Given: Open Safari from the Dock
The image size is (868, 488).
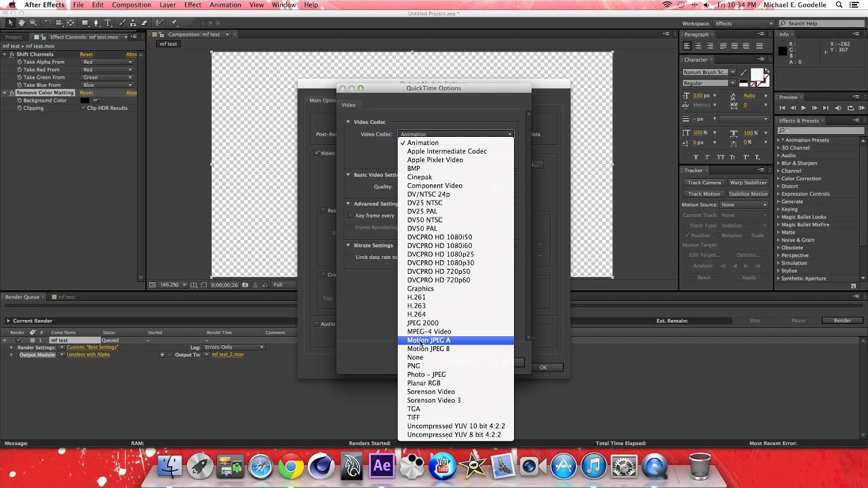Looking at the screenshot, I should pyautogui.click(x=260, y=466).
